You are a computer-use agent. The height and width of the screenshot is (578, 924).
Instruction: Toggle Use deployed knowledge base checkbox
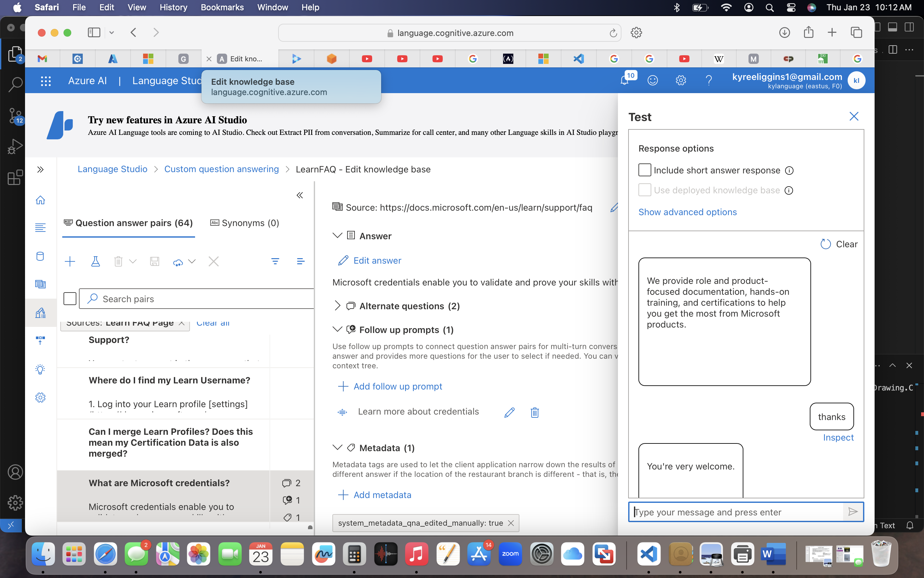coord(645,189)
